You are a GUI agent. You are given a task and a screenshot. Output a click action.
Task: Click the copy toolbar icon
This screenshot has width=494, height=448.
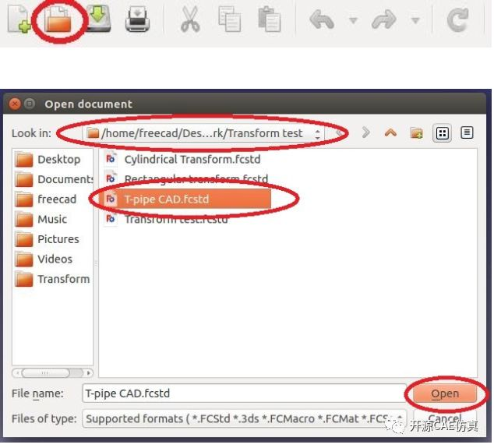pos(230,19)
